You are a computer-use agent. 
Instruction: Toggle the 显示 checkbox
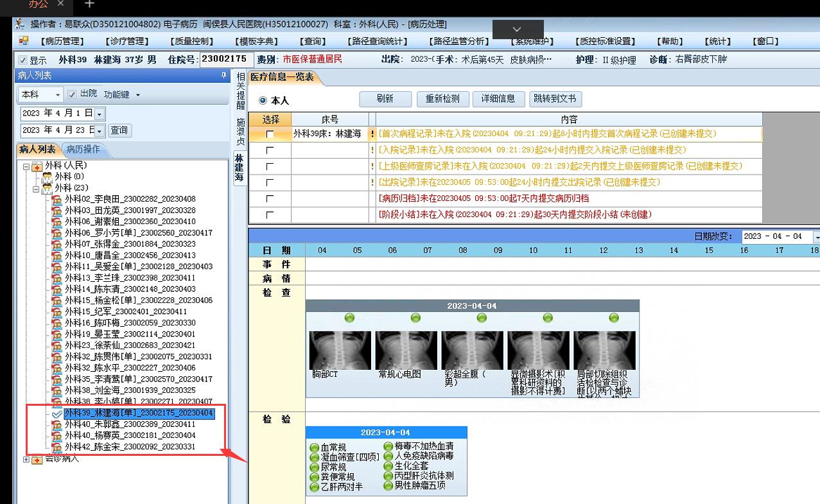point(23,60)
